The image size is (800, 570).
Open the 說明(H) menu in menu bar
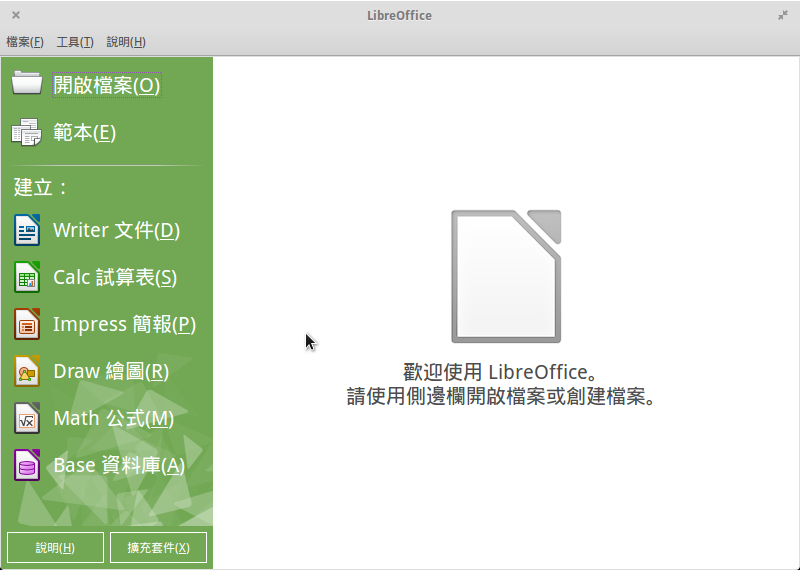pyautogui.click(x=126, y=42)
